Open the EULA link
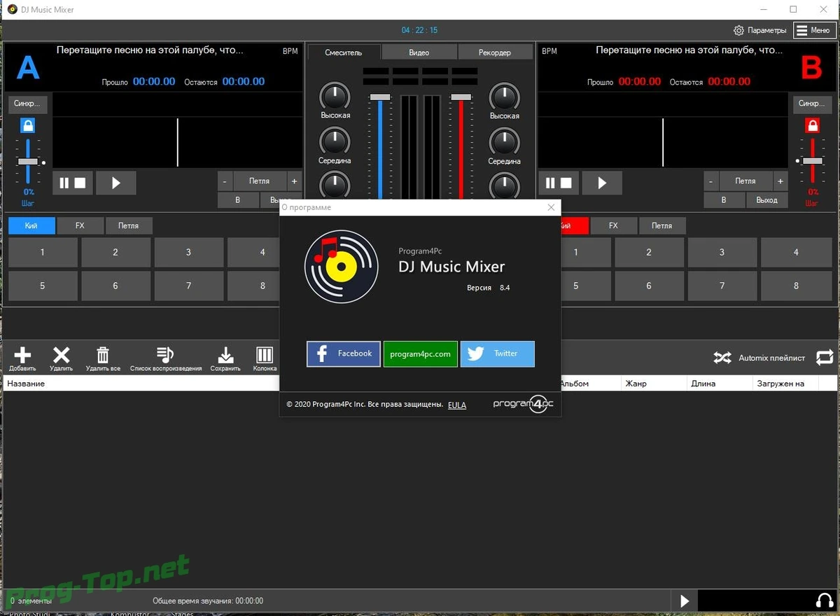 pyautogui.click(x=457, y=405)
